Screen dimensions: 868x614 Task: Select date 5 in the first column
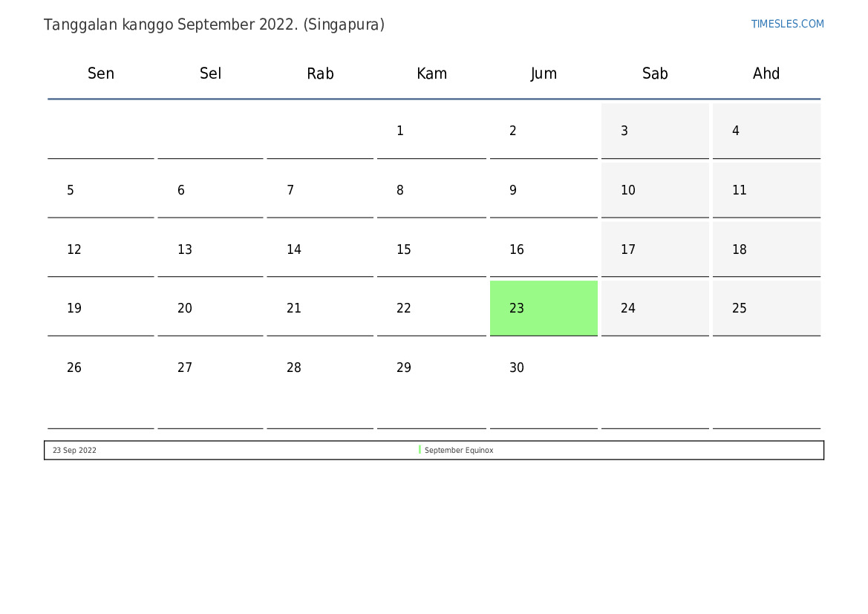pos(71,191)
